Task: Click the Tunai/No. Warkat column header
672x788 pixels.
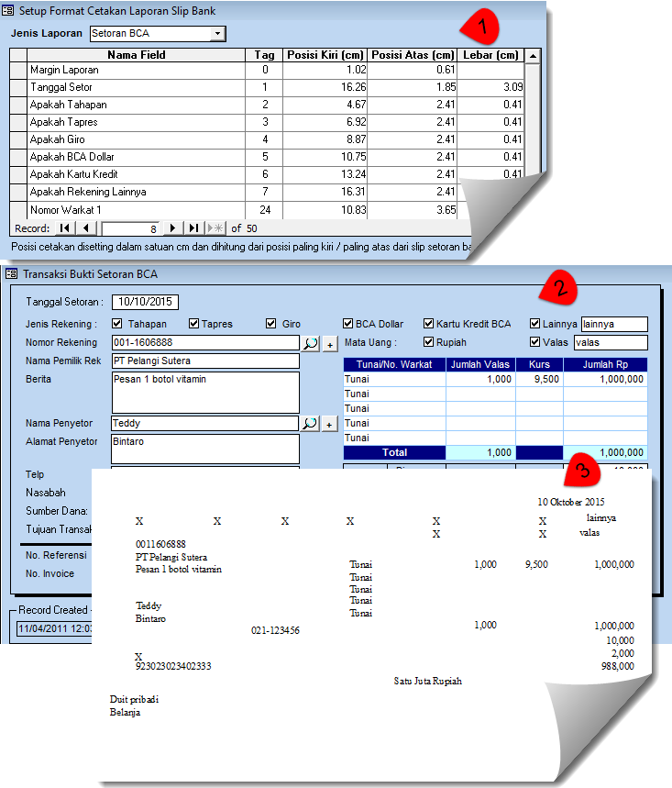Action: [x=394, y=364]
